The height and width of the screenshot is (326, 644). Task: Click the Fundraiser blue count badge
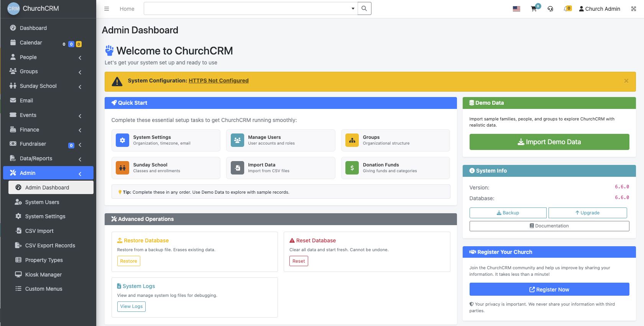71,145
